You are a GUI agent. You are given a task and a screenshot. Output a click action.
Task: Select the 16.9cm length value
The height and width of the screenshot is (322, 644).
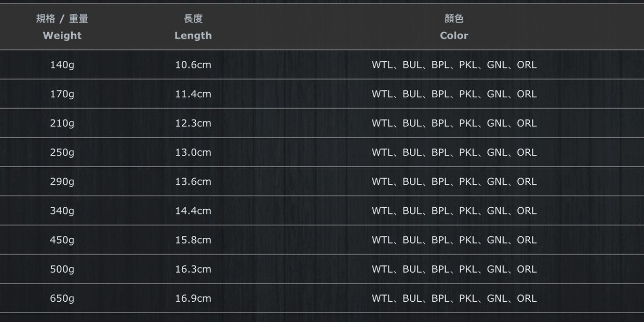pyautogui.click(x=193, y=298)
